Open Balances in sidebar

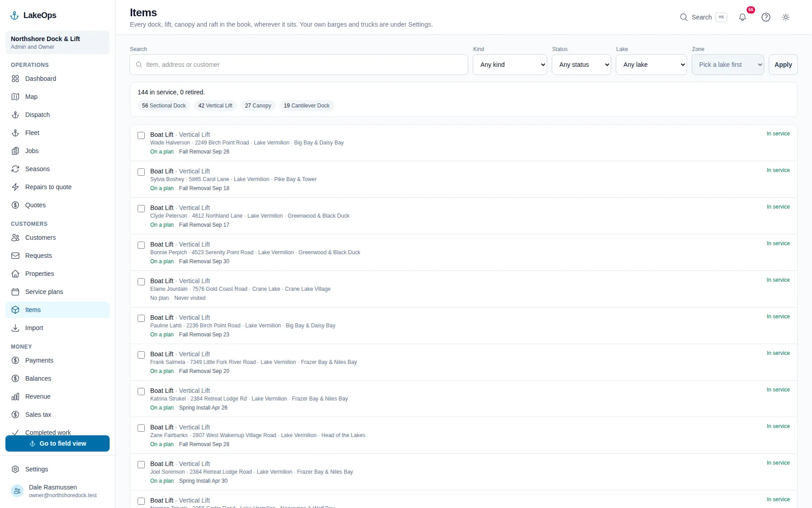57,378
